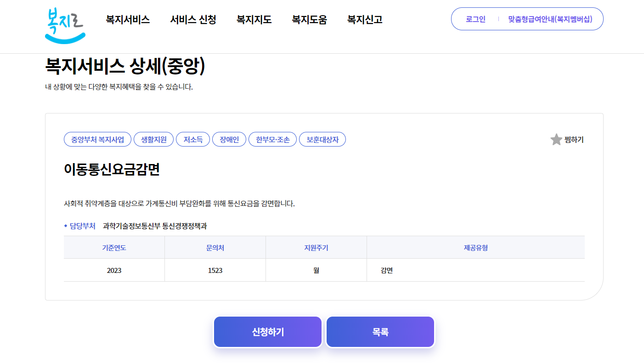This screenshot has width=644, height=363.
Task: Select the 보훈대상자 category tag
Action: point(322,139)
